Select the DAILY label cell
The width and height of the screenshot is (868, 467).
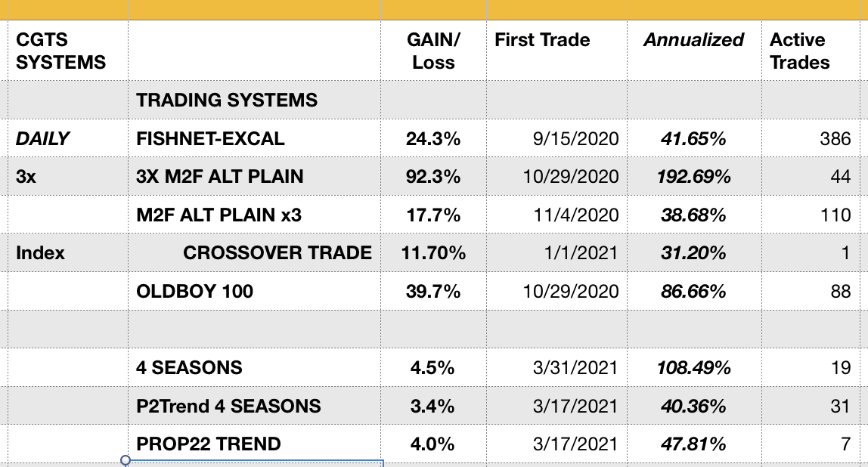pos(42,139)
